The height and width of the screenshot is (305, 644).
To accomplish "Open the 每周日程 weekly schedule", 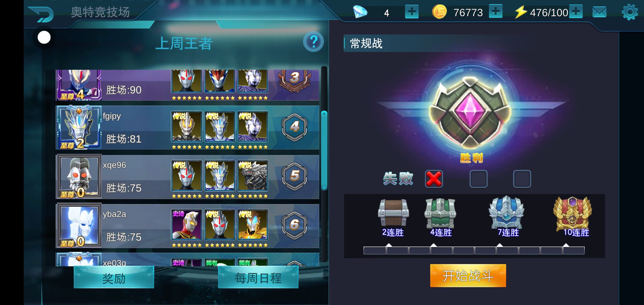I will tap(258, 278).
